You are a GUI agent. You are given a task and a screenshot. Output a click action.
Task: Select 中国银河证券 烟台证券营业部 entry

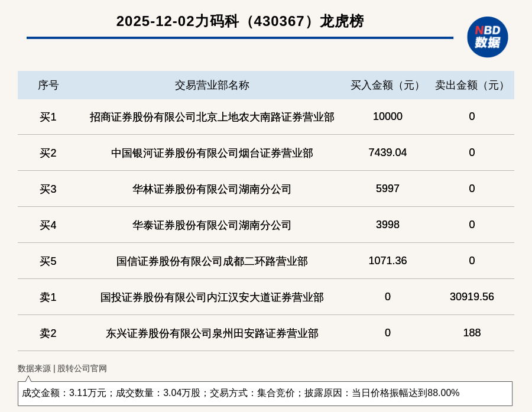[212, 153]
